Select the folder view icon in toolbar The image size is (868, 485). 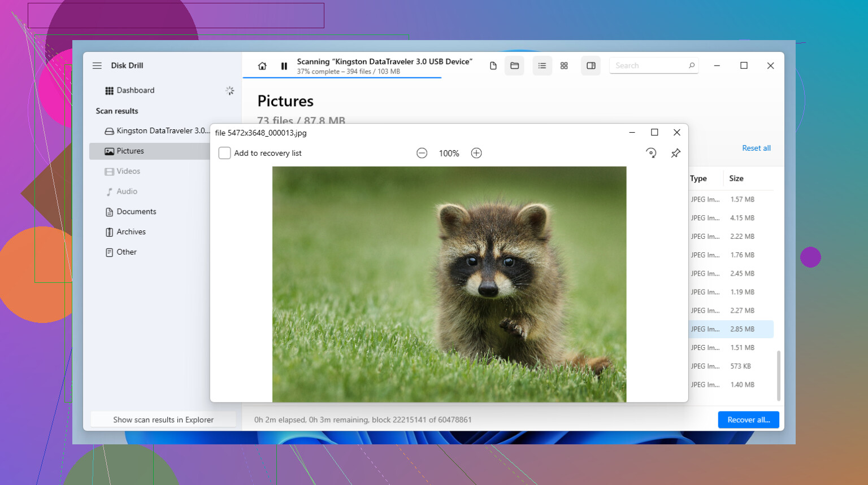(x=515, y=66)
